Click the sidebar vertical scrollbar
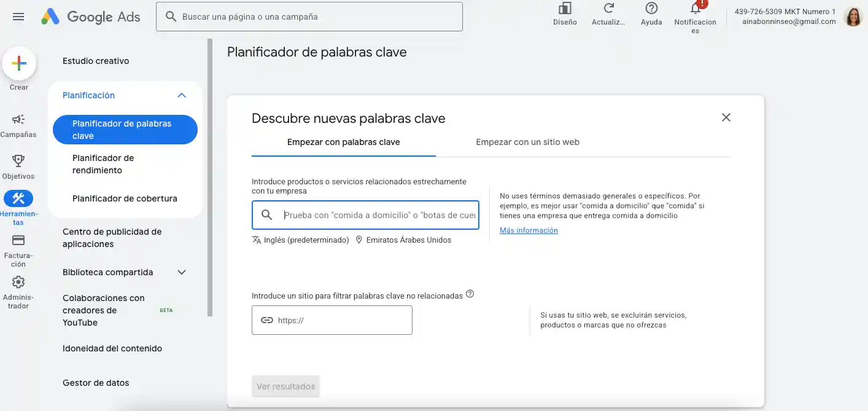The image size is (868, 411). [x=210, y=178]
